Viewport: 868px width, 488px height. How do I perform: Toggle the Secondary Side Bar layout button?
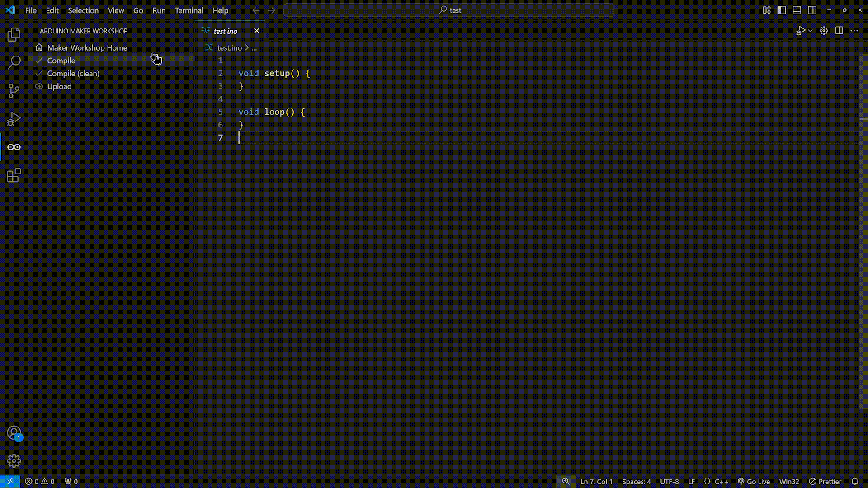tap(812, 10)
